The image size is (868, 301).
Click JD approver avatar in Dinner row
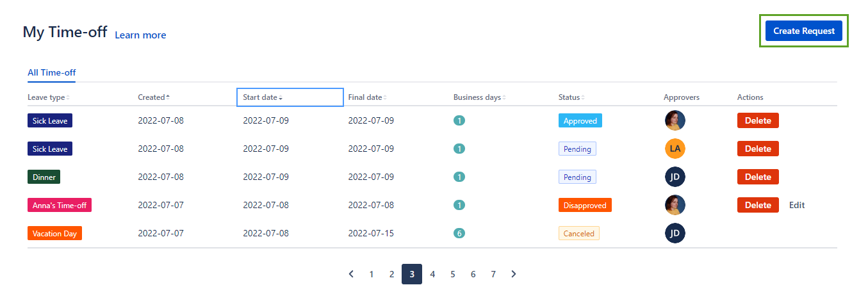point(675,177)
